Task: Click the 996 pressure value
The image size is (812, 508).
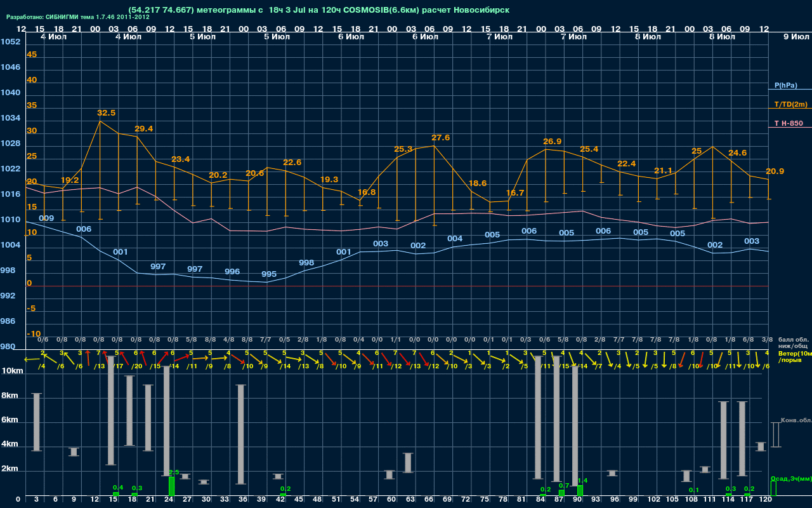Action: pos(232,272)
